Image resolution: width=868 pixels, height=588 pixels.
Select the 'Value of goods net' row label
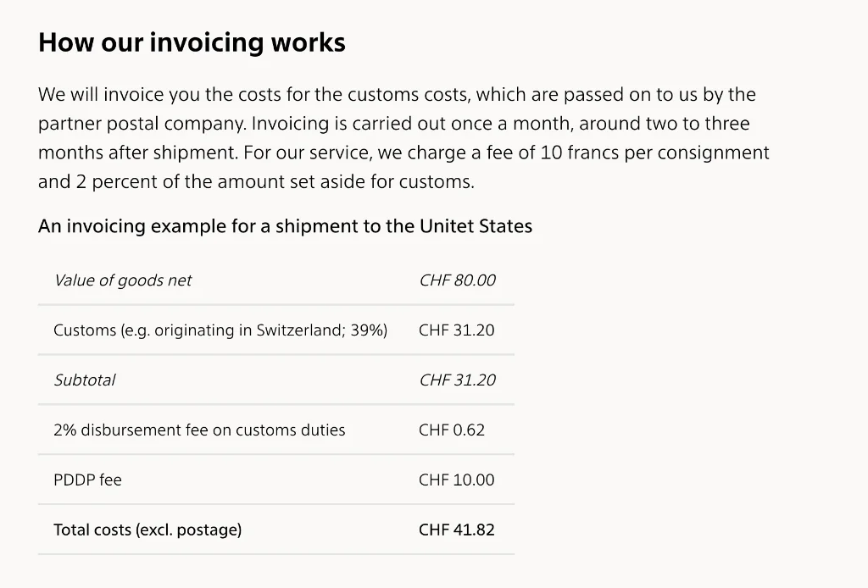coord(123,280)
